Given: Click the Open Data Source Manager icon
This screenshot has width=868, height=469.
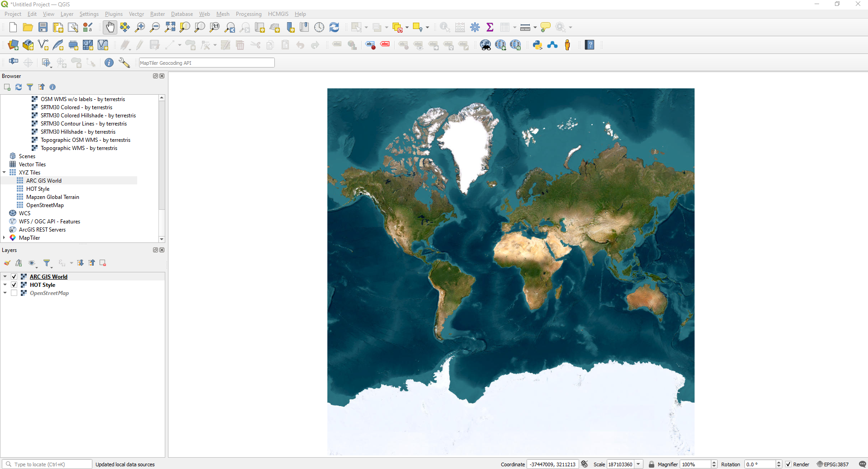Looking at the screenshot, I should pyautogui.click(x=13, y=45).
